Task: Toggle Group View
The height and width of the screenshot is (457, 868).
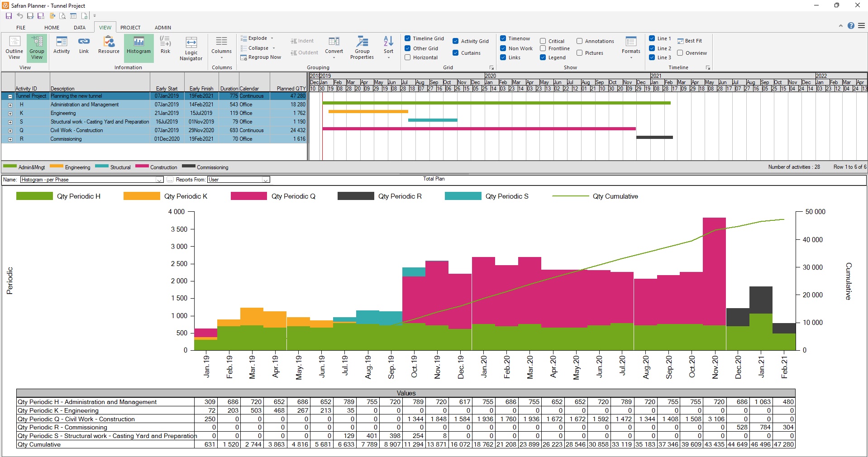Action: 37,48
